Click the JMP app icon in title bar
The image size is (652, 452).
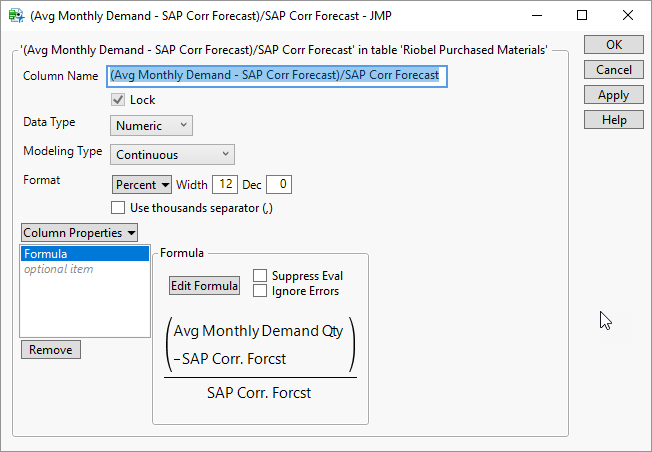coord(15,15)
